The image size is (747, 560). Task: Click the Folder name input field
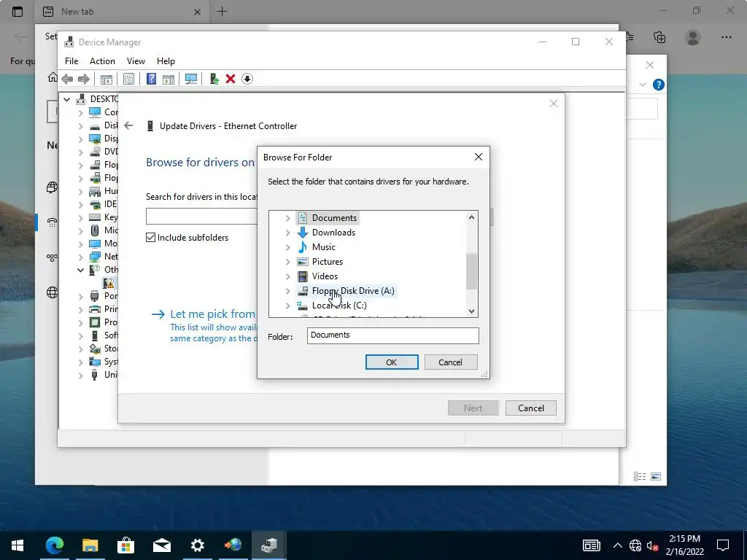393,335
